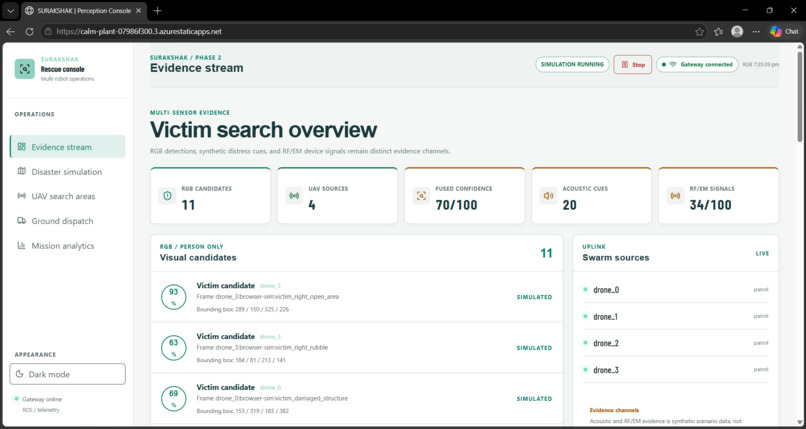
Task: Click the address bar URL
Action: (139, 31)
